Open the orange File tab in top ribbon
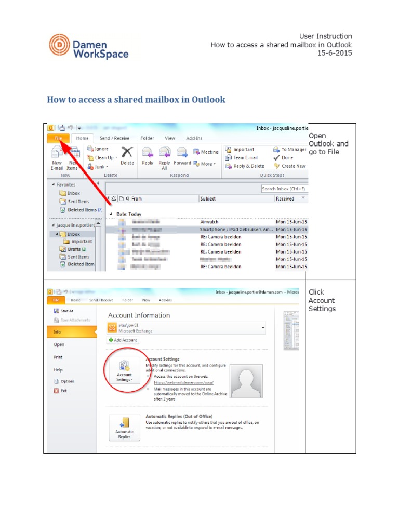 tap(59, 138)
